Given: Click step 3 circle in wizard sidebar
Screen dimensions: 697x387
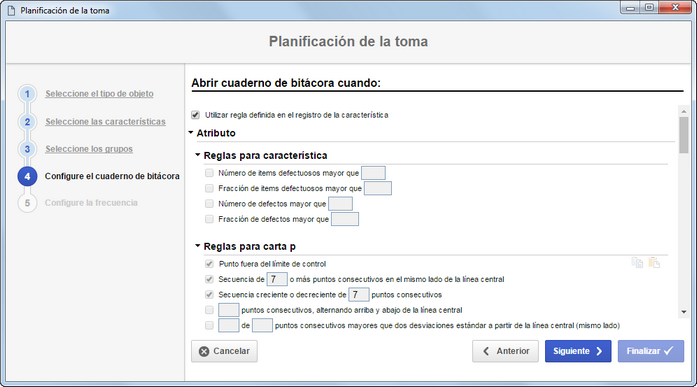Looking at the screenshot, I should (x=27, y=149).
